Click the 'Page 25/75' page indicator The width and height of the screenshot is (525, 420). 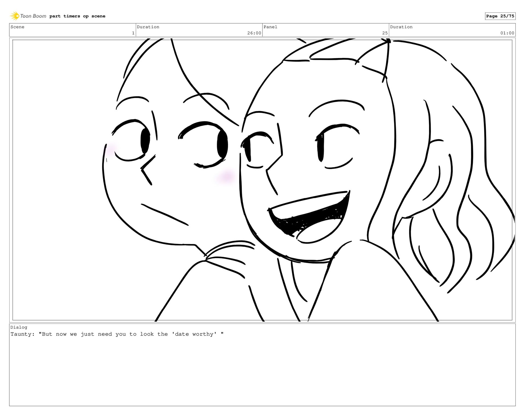(x=500, y=16)
